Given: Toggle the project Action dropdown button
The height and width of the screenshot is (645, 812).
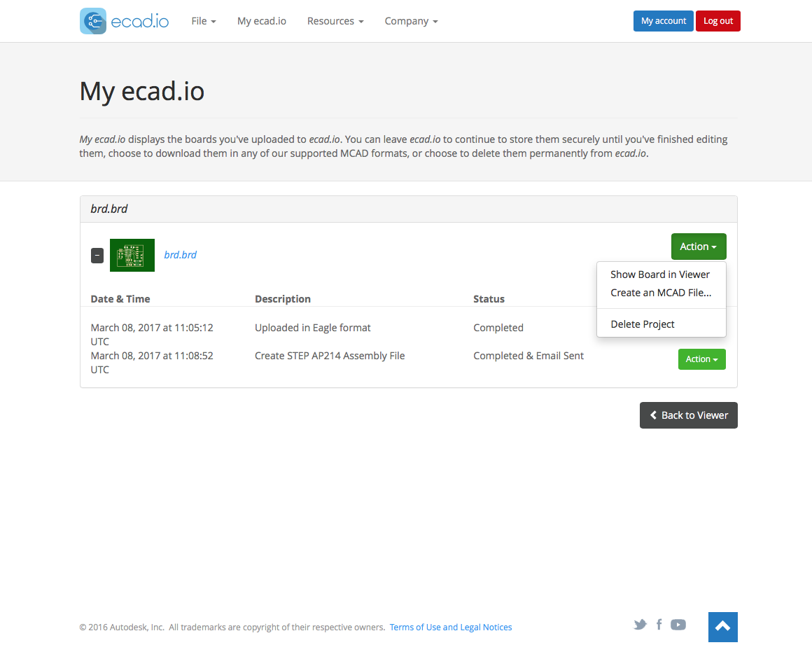Looking at the screenshot, I should (699, 247).
